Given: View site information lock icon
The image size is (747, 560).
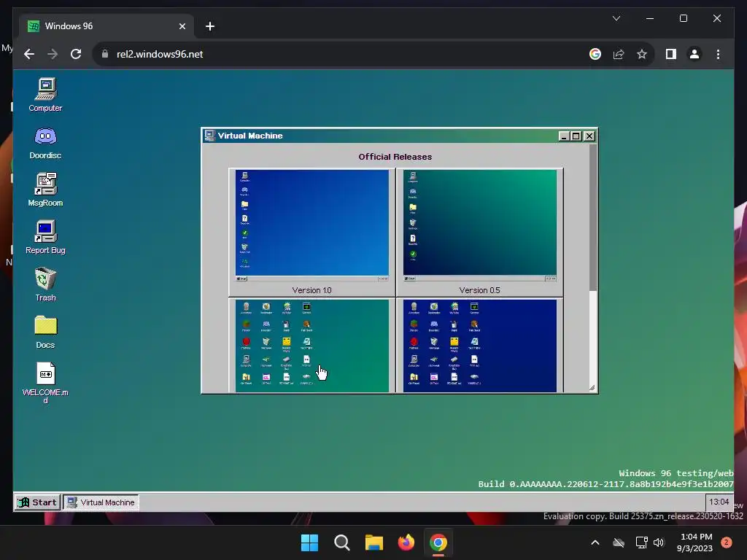Looking at the screenshot, I should [x=105, y=54].
